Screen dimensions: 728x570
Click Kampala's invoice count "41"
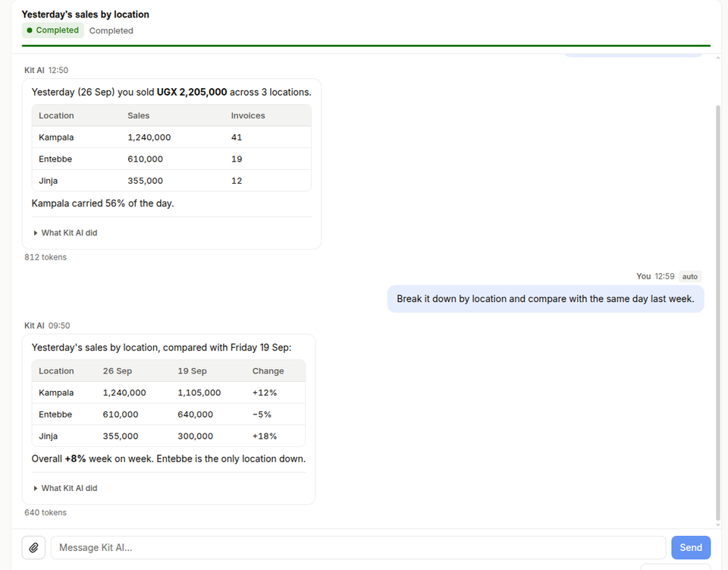(x=237, y=137)
